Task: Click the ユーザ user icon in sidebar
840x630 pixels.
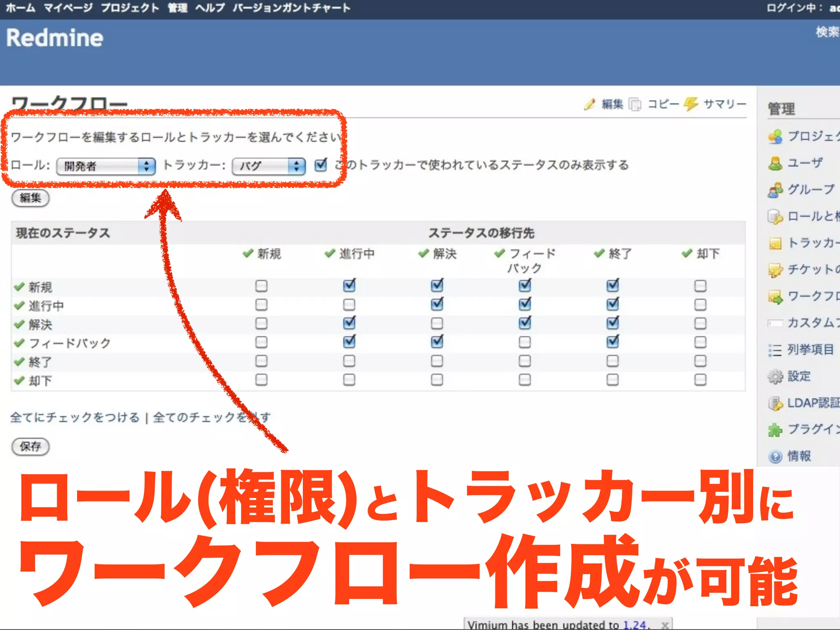Action: tap(775, 163)
